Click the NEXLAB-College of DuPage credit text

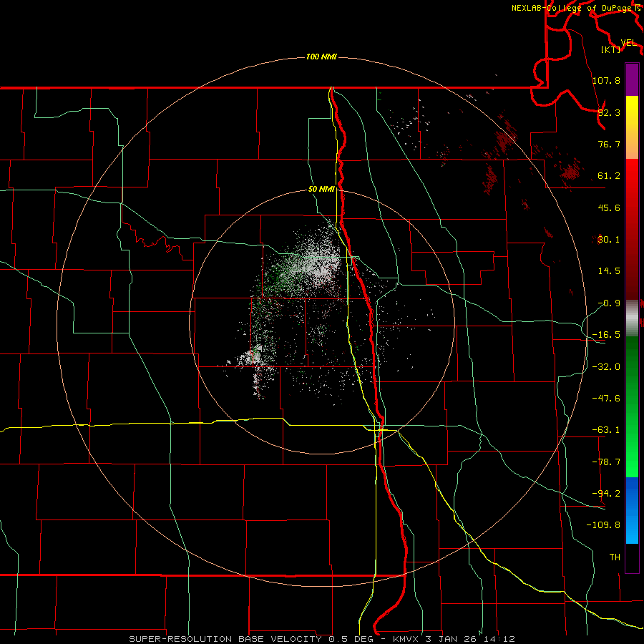(x=572, y=8)
